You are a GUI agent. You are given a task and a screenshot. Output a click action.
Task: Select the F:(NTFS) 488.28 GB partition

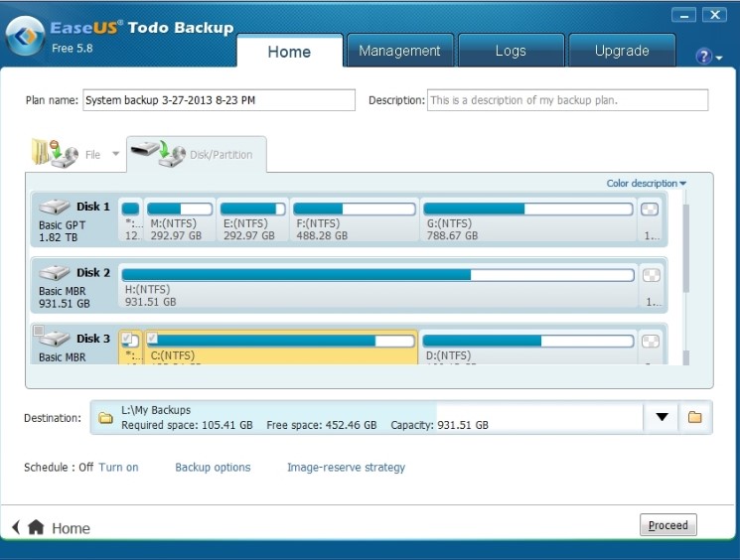[x=355, y=219]
